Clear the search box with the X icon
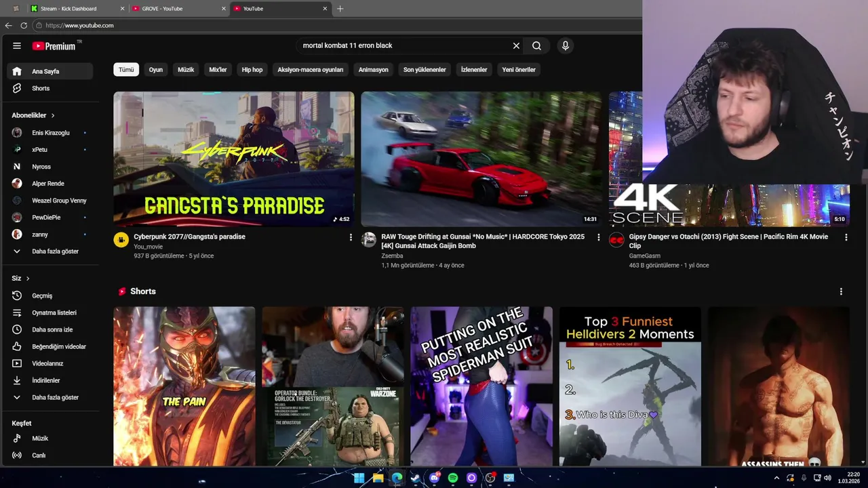 coord(516,45)
